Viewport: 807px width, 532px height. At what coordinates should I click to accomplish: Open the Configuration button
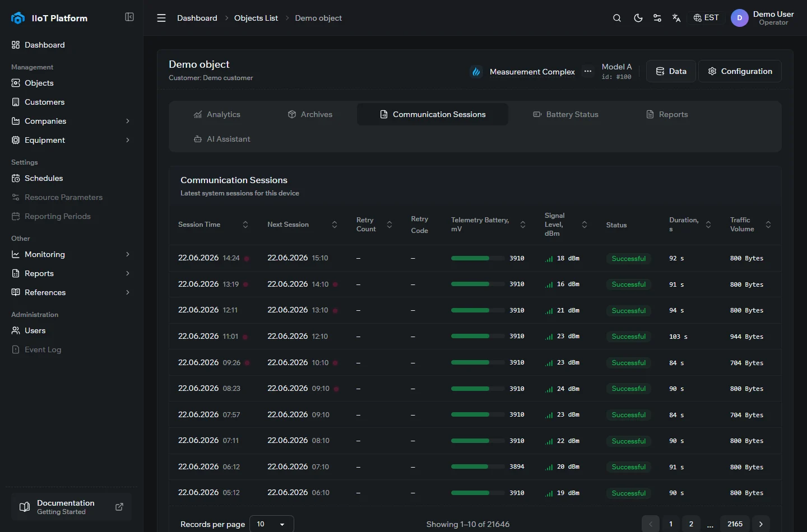click(740, 71)
